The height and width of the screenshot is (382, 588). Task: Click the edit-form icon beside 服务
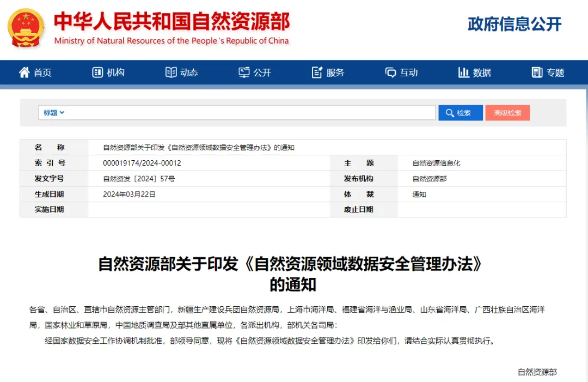point(317,72)
